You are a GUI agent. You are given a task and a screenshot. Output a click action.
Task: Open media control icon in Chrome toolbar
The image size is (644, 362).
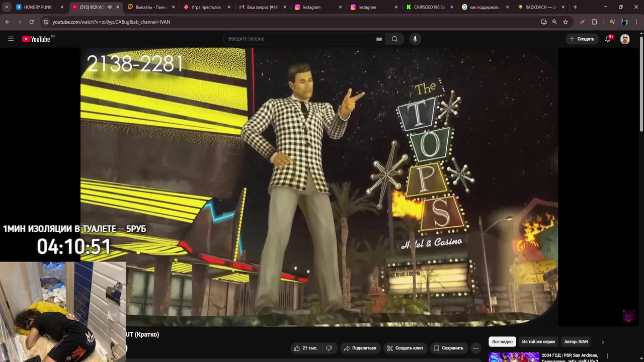click(x=612, y=22)
